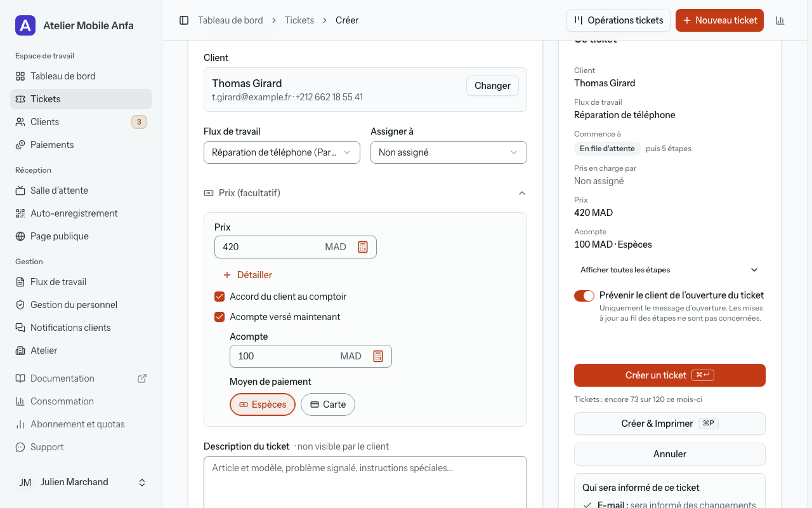Collapse the Prix (facultatif) section
812x508 pixels.
tap(365, 193)
